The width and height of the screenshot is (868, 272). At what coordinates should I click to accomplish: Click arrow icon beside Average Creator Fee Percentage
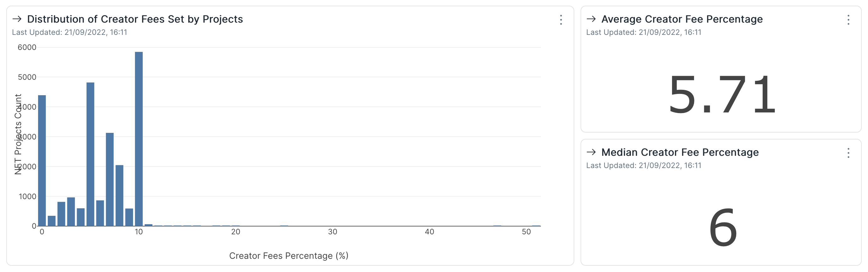point(591,19)
